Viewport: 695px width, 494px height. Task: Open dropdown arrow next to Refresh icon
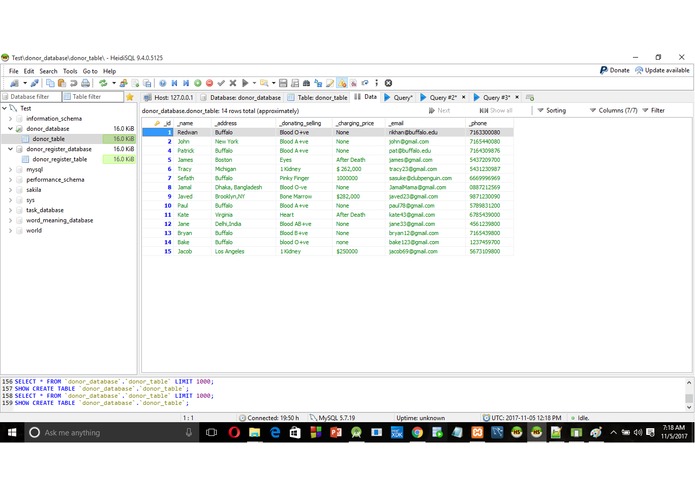click(114, 83)
